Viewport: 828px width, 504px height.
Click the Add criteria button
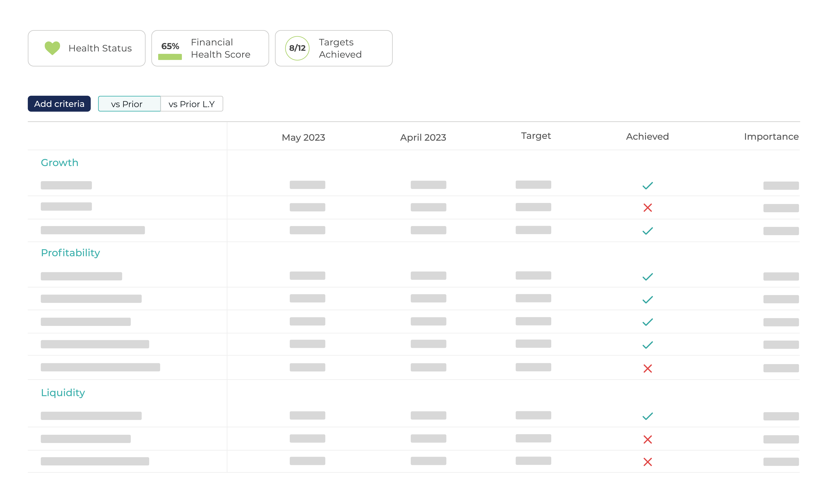click(x=59, y=104)
